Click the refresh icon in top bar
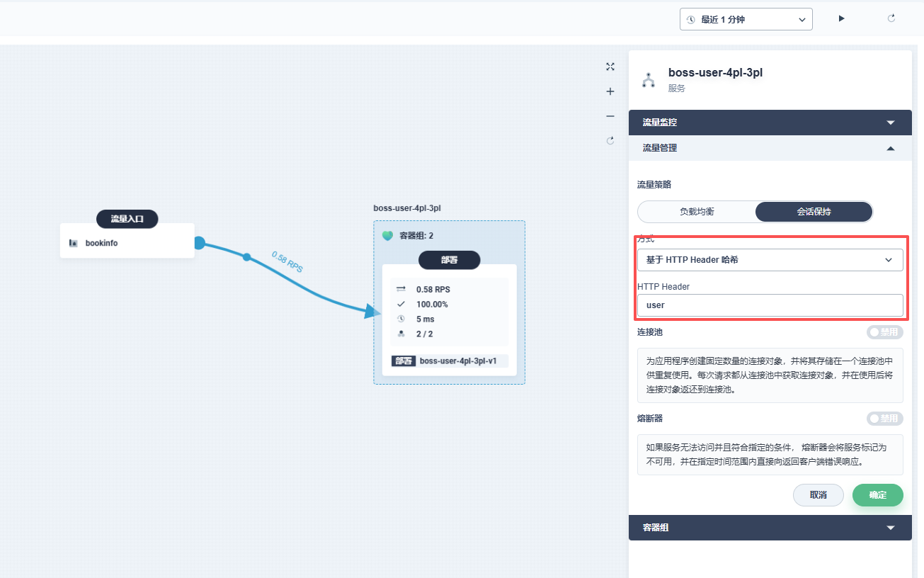 point(891,18)
